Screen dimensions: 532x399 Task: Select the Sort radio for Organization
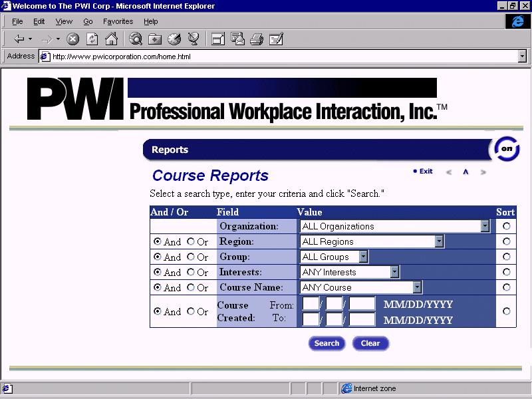[507, 227]
